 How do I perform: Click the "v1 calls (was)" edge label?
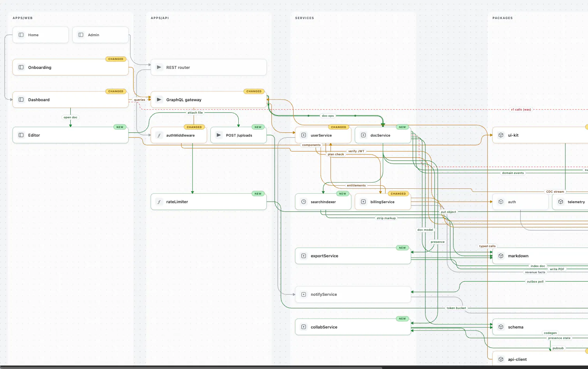521,110
